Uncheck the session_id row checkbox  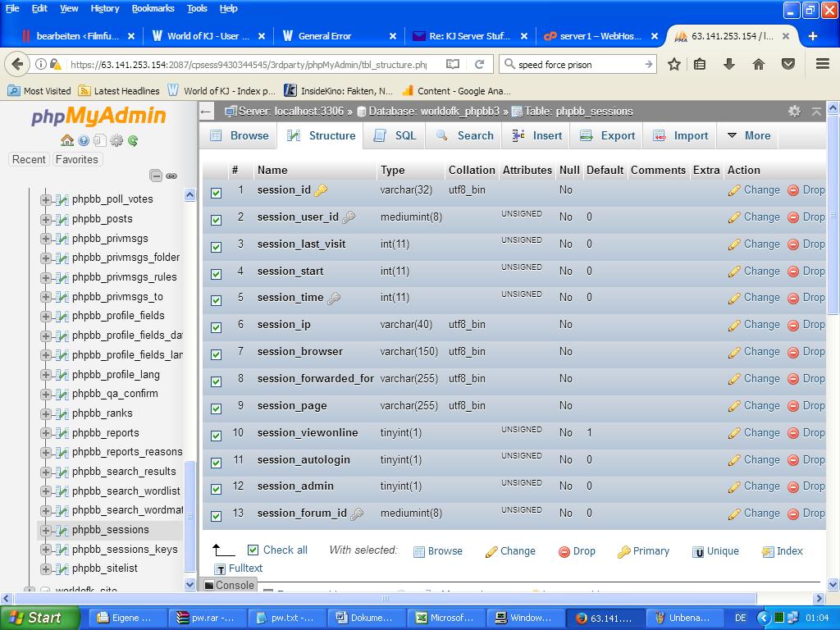pyautogui.click(x=216, y=193)
